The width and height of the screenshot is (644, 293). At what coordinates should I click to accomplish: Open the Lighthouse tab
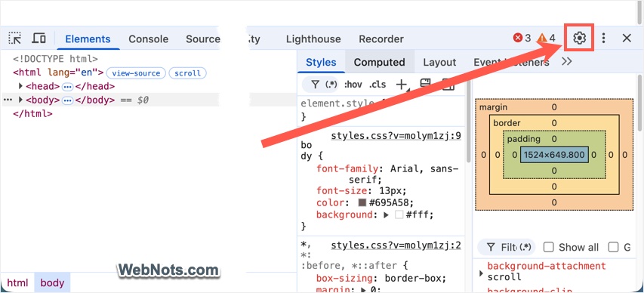click(x=313, y=39)
